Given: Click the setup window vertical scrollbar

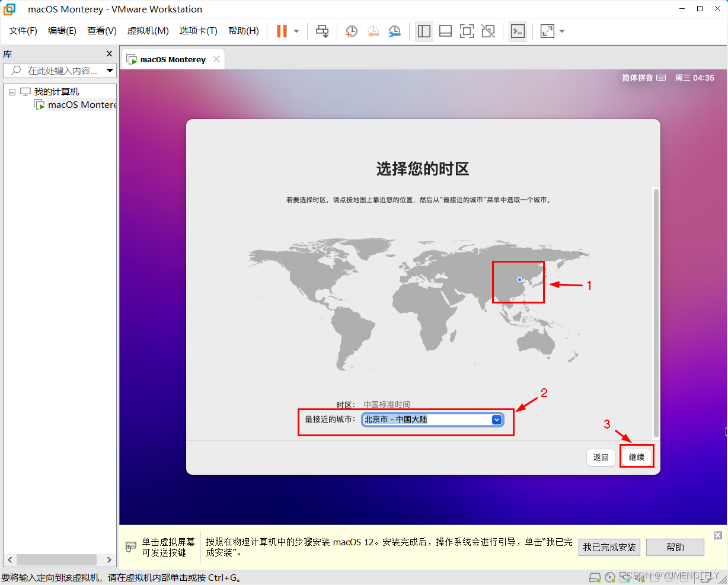Looking at the screenshot, I should (656, 312).
